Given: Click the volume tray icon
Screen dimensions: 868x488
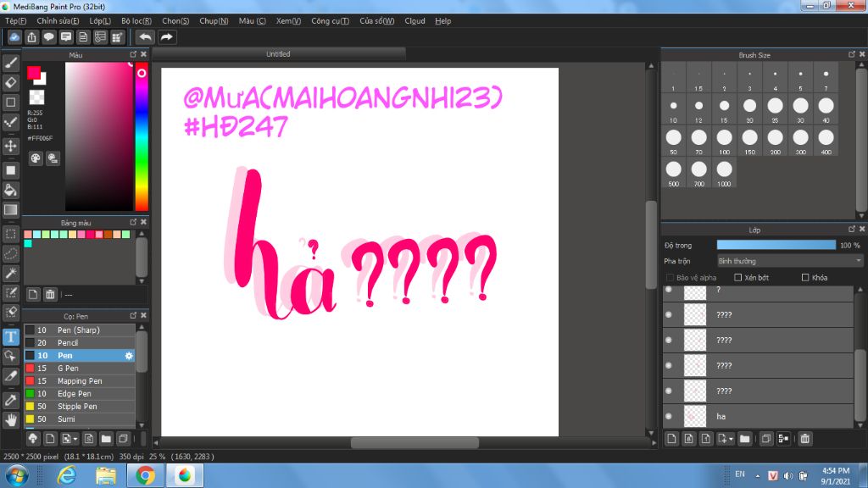Looking at the screenshot, I should coord(787,476).
